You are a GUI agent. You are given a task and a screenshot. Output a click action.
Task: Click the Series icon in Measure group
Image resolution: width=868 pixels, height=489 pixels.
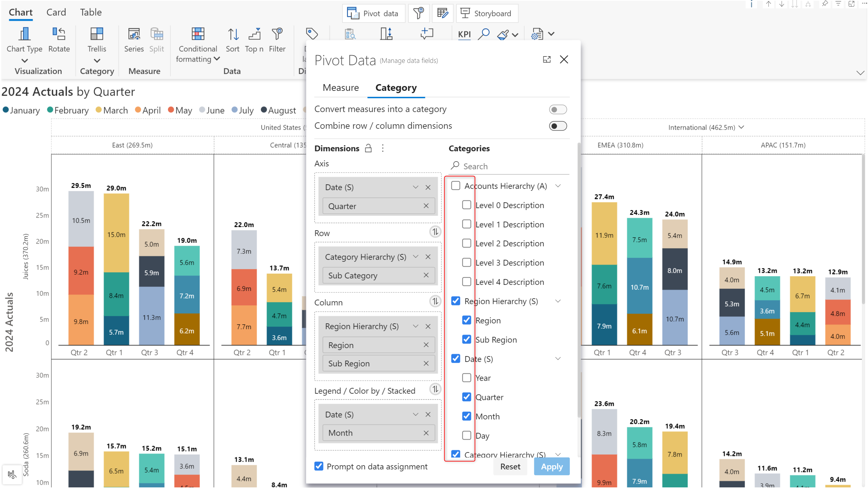click(x=134, y=34)
